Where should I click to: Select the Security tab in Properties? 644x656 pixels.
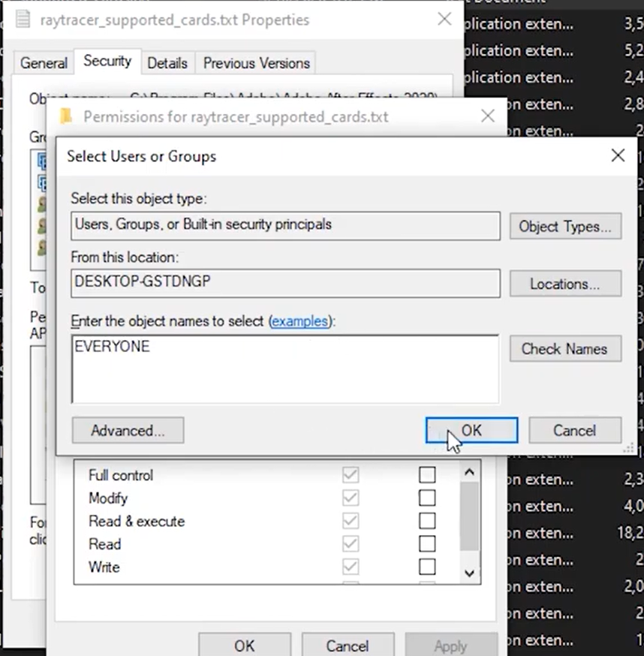point(107,61)
